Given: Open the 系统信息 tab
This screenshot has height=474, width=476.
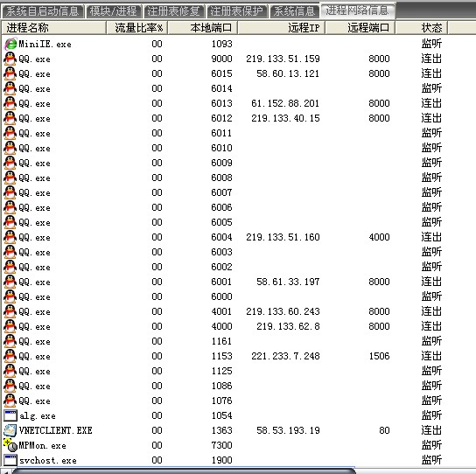Looking at the screenshot, I should 295,11.
